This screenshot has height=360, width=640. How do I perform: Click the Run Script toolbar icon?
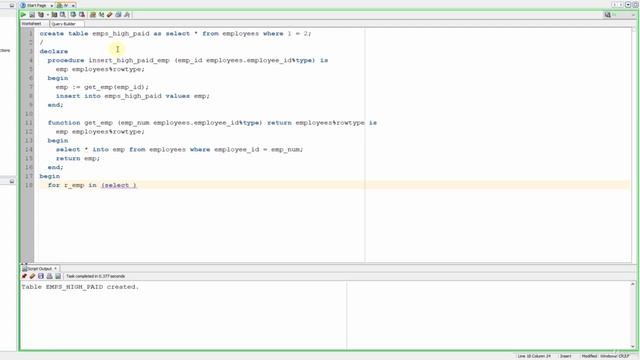pos(32,15)
